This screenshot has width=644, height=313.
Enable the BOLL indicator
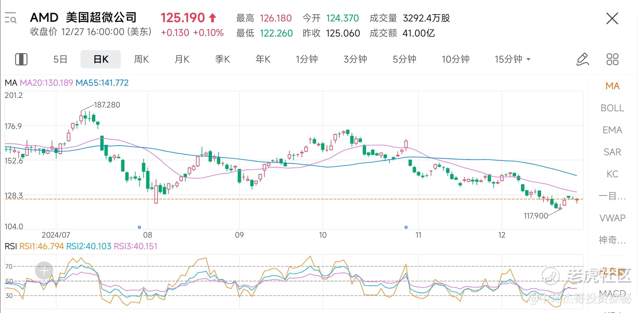click(612, 108)
